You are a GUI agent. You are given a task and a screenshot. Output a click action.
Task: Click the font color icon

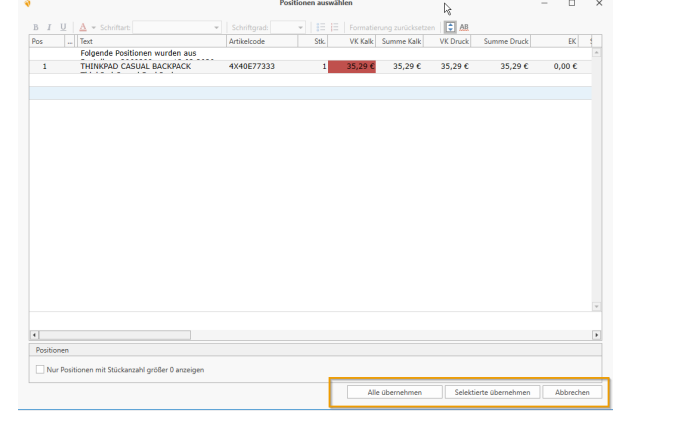(x=82, y=27)
